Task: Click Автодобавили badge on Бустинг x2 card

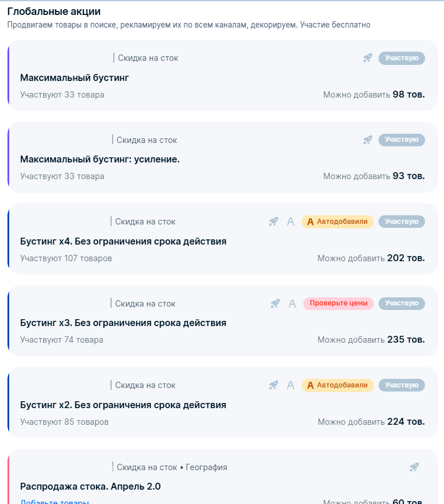Action: (338, 385)
